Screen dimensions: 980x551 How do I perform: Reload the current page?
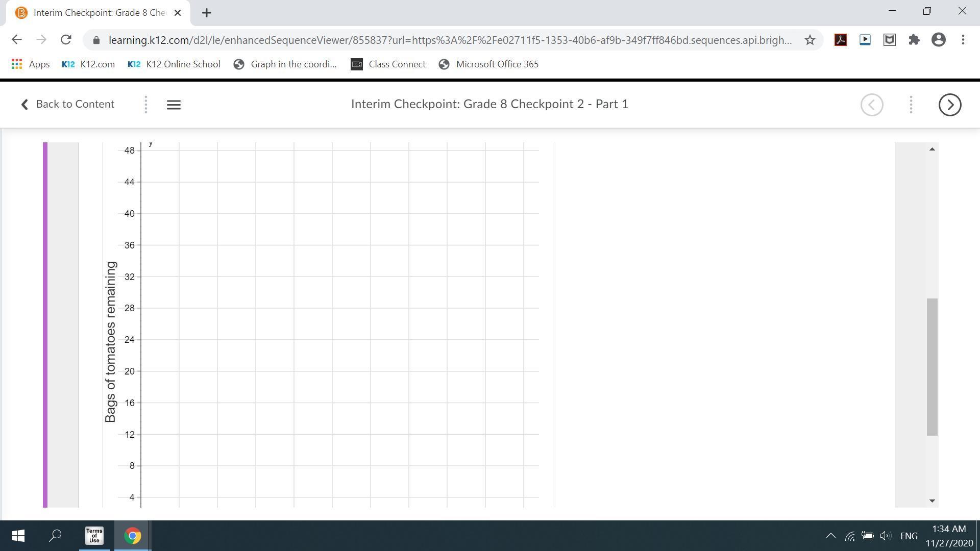(65, 40)
